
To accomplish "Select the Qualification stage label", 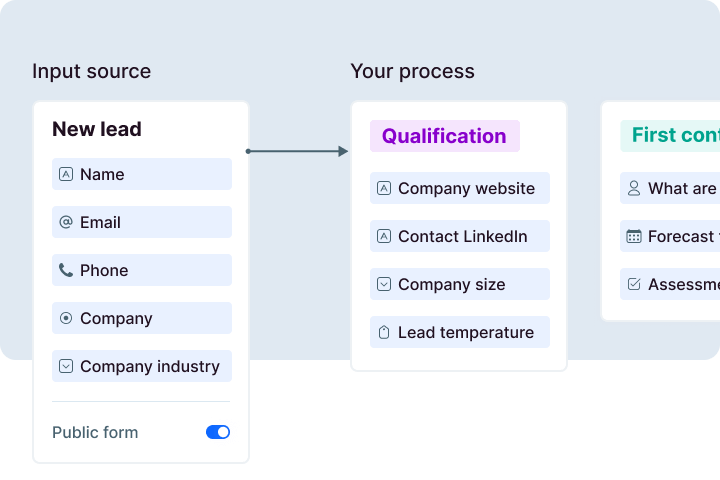I will (x=444, y=136).
